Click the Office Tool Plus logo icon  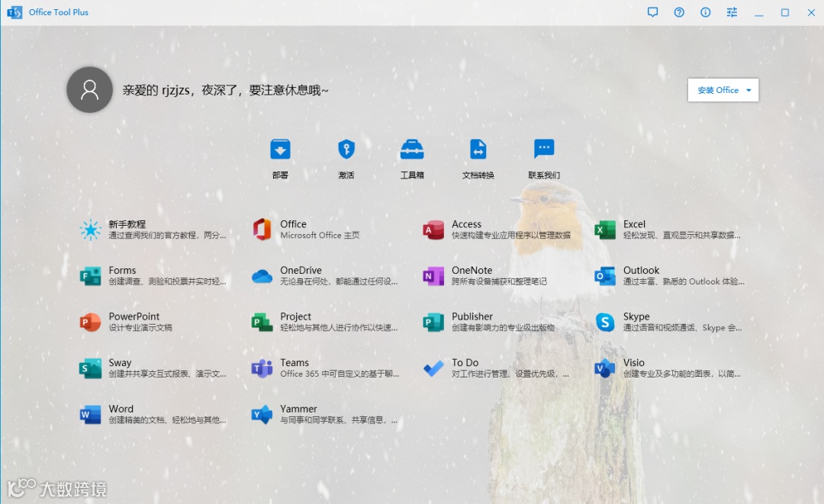(14, 12)
